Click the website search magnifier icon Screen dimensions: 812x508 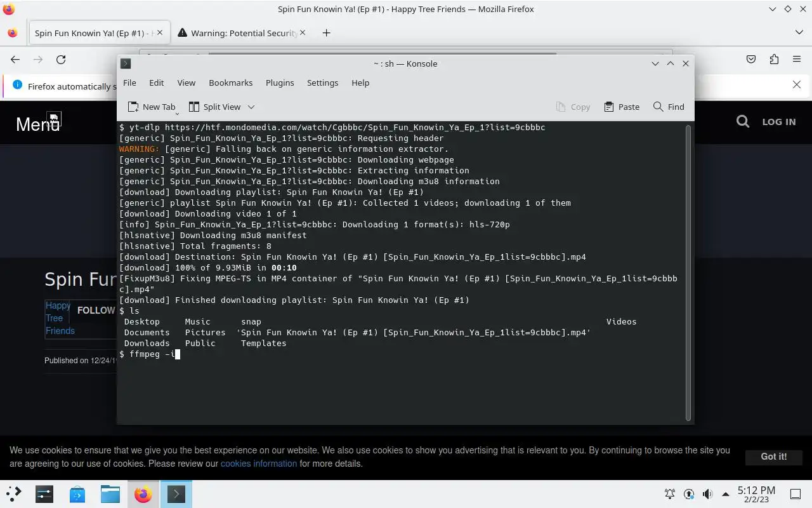[743, 121]
